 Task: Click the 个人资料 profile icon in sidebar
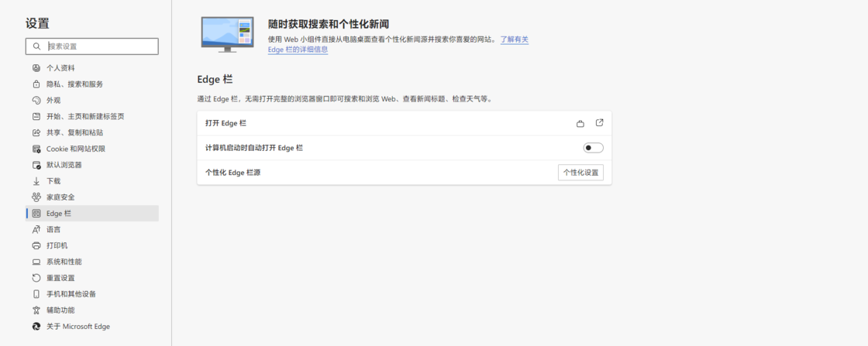pos(36,68)
